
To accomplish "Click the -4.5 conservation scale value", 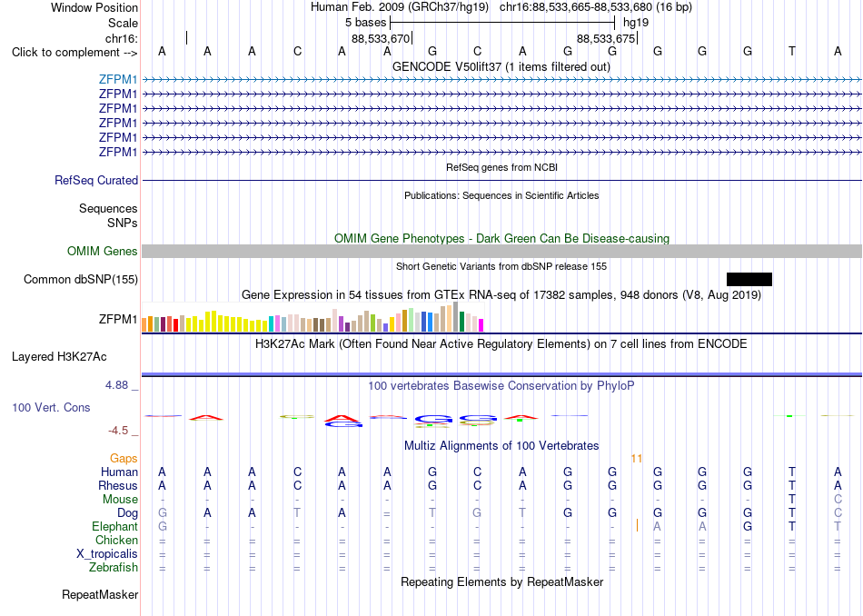I will pyautogui.click(x=118, y=430).
